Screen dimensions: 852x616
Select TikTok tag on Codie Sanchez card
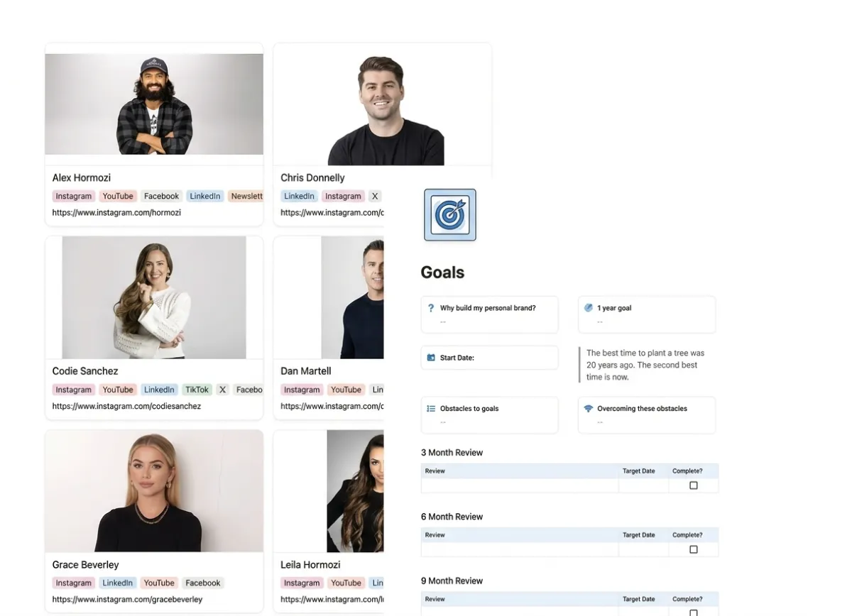pos(197,390)
